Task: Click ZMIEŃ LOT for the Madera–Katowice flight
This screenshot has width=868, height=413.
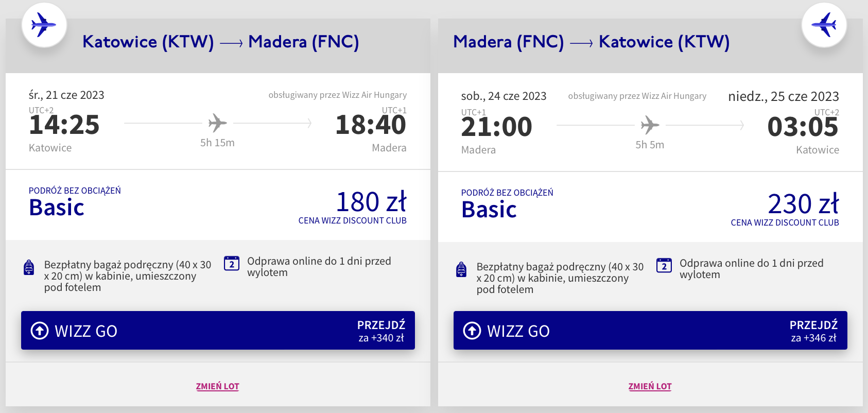Action: (x=650, y=386)
